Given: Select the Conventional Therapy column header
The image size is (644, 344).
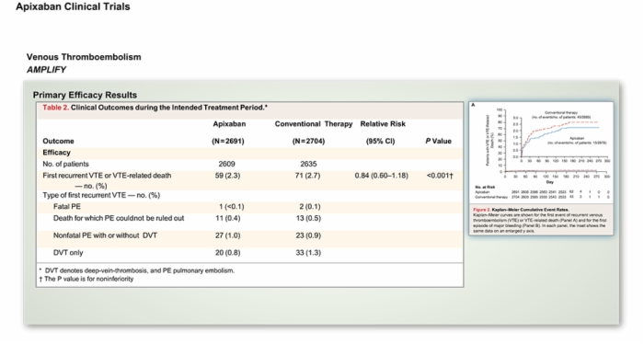Looking at the screenshot, I should tap(314, 124).
